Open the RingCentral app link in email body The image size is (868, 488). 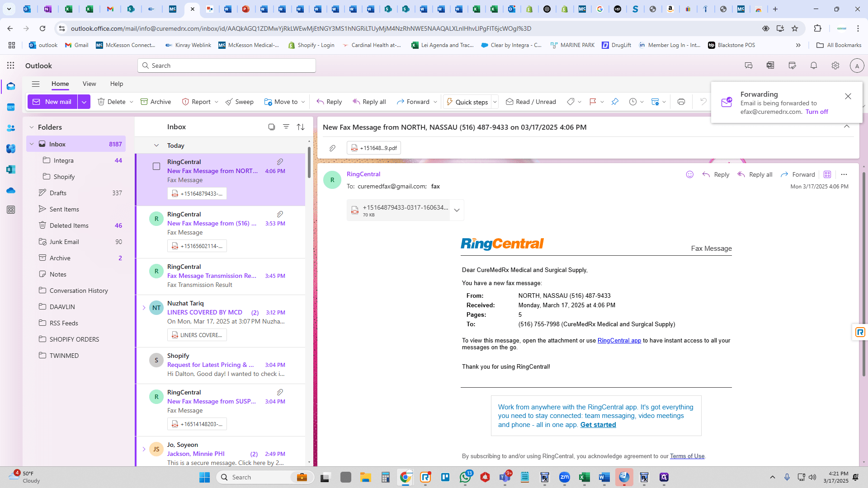[619, 340]
